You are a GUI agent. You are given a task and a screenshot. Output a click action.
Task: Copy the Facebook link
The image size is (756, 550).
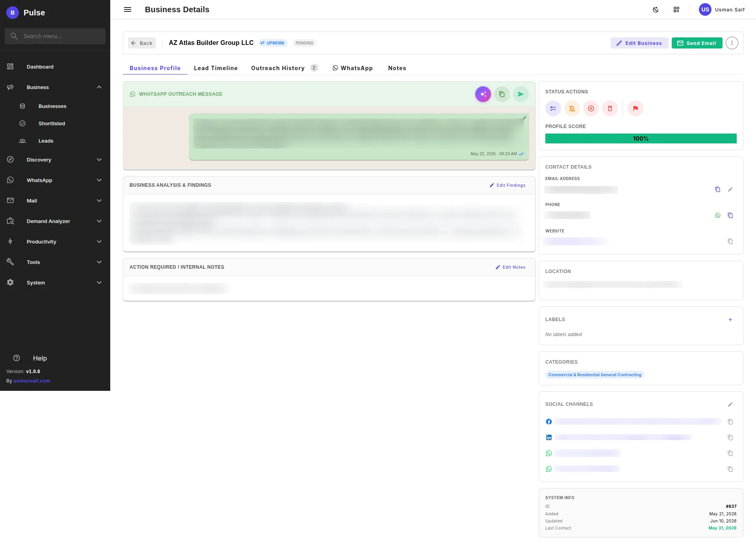(x=730, y=422)
